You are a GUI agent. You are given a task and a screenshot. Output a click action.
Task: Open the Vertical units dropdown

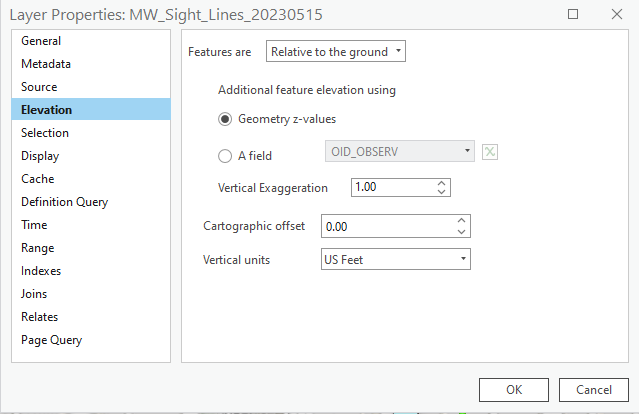tap(395, 259)
